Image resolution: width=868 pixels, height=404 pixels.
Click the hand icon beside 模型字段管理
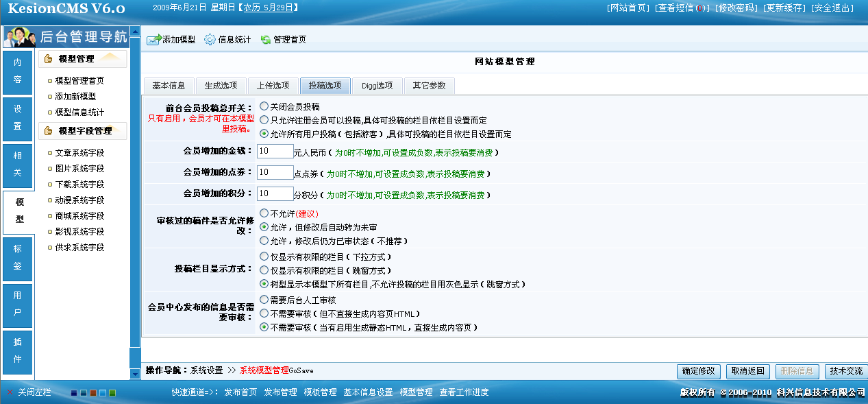[x=49, y=130]
